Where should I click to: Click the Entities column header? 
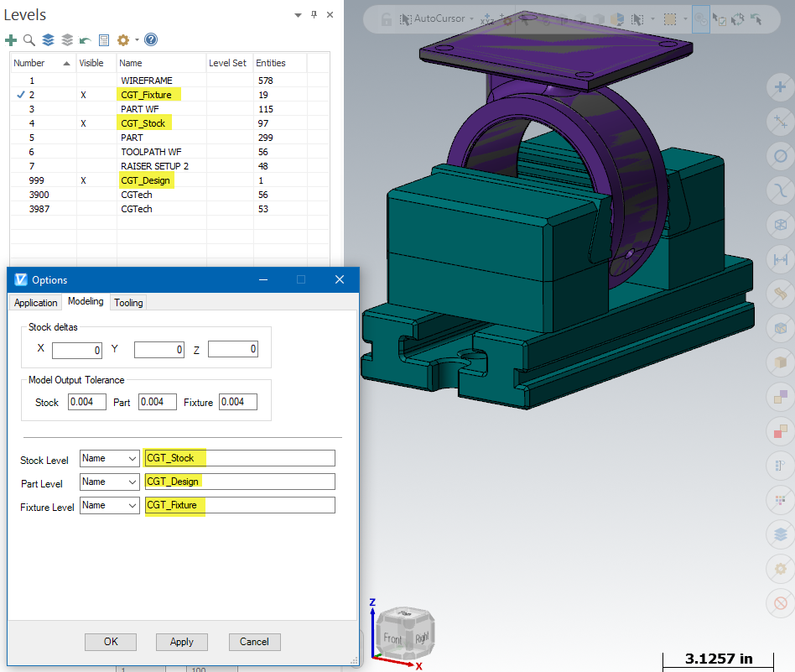280,63
